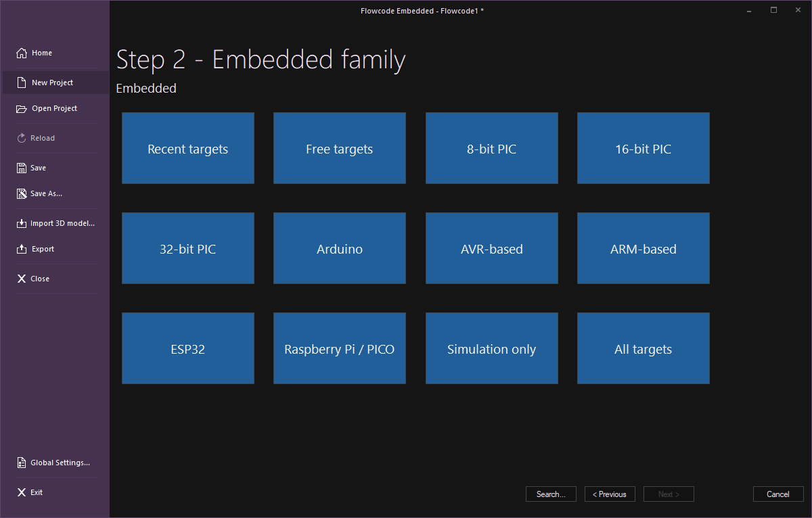Select the Simulation only option
The height and width of the screenshot is (518, 812).
(491, 348)
